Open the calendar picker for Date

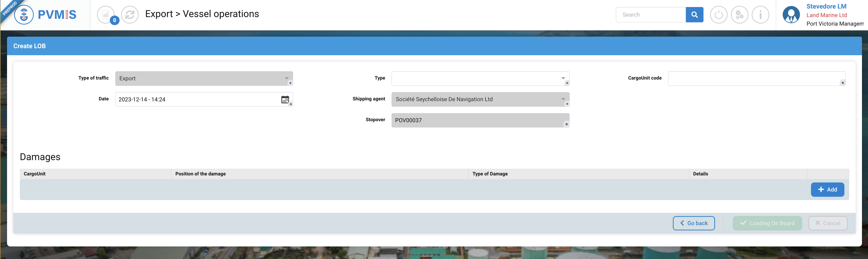point(285,99)
